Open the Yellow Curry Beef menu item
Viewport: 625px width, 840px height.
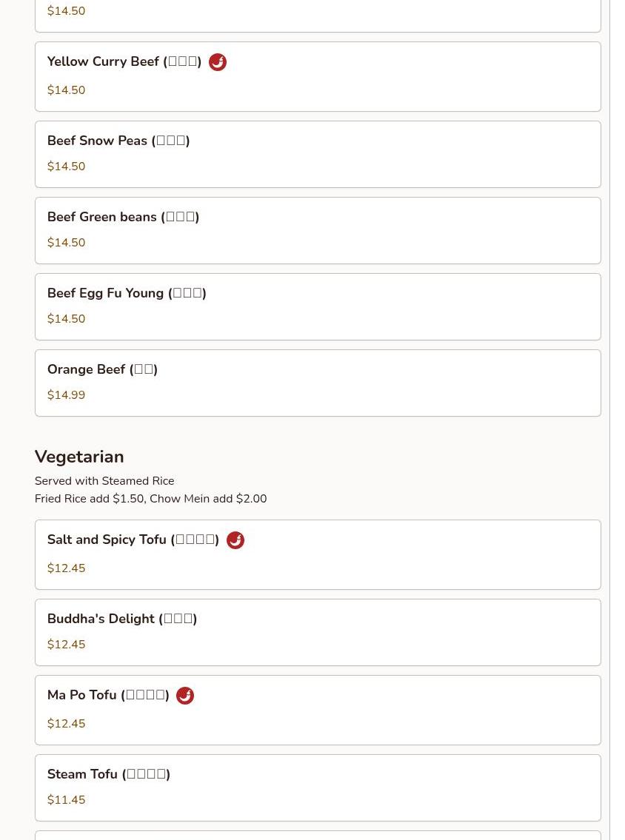click(x=124, y=62)
